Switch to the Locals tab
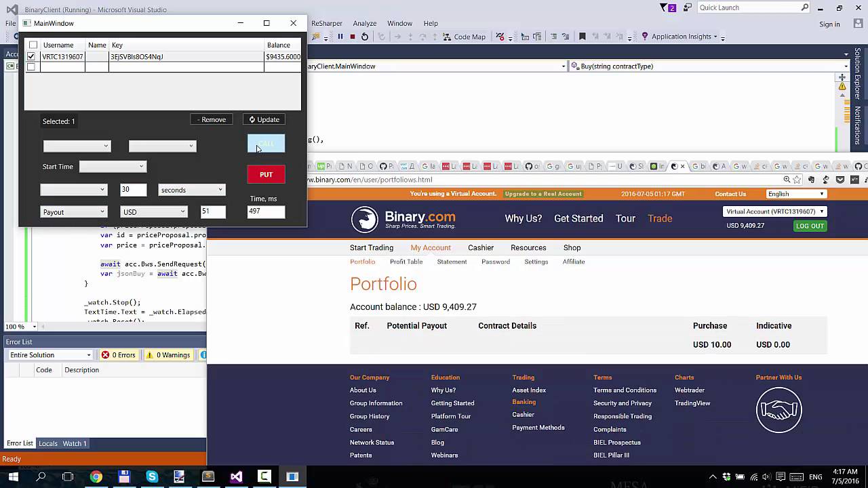 coord(47,443)
